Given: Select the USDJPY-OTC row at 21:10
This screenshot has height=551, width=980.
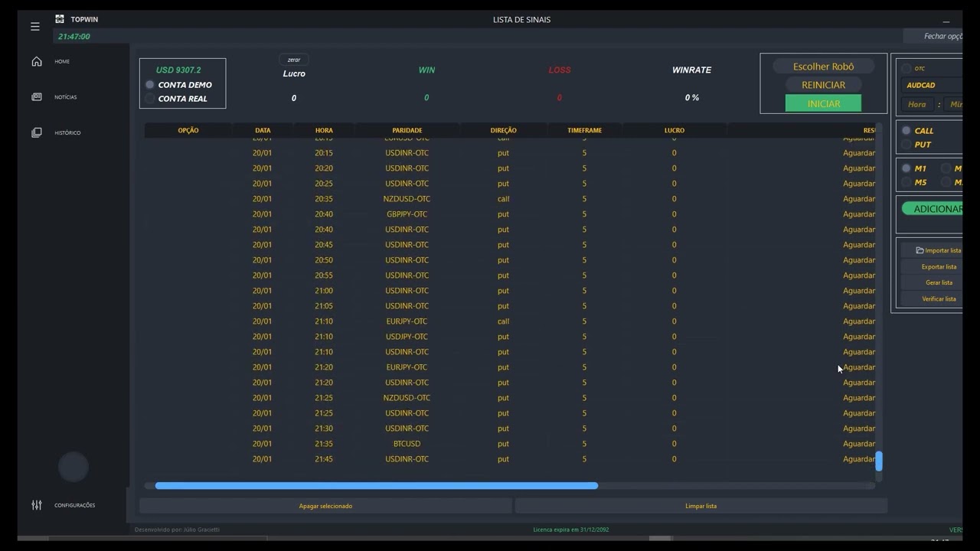Looking at the screenshot, I should 510,337.
